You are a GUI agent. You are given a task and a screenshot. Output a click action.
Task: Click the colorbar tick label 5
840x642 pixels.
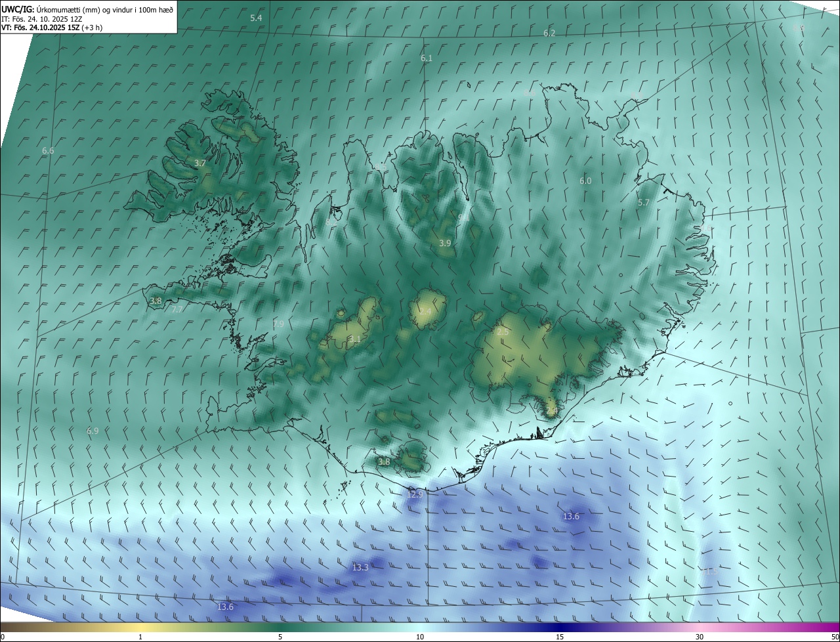point(280,637)
